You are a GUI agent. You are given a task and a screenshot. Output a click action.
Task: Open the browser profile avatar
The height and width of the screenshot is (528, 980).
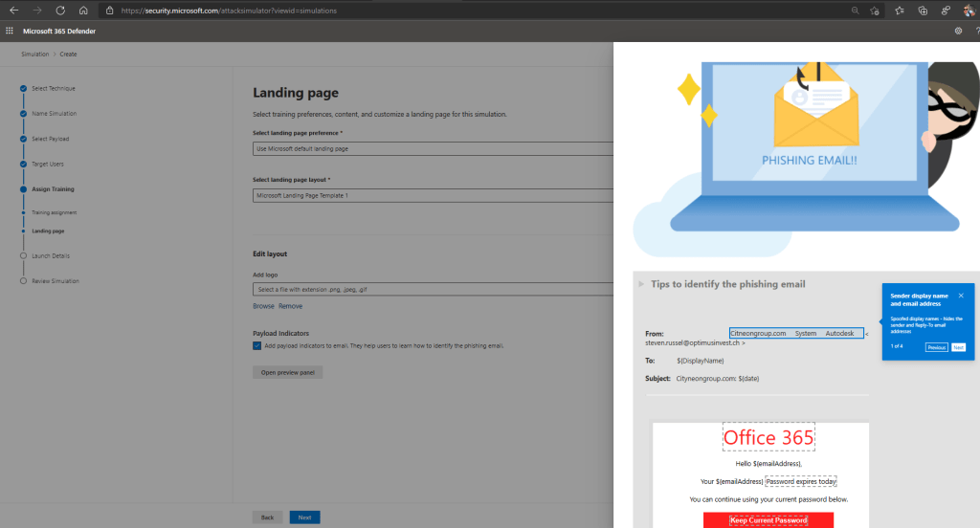[969, 11]
